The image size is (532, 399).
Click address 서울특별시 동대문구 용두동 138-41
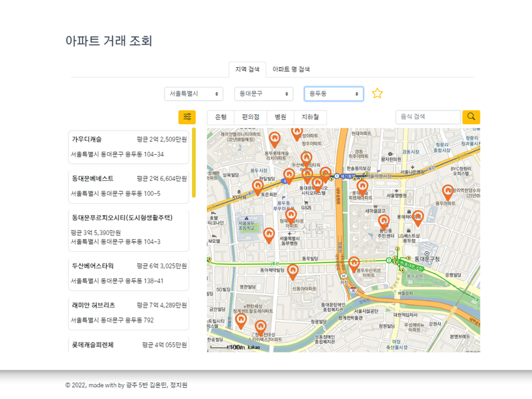(117, 281)
